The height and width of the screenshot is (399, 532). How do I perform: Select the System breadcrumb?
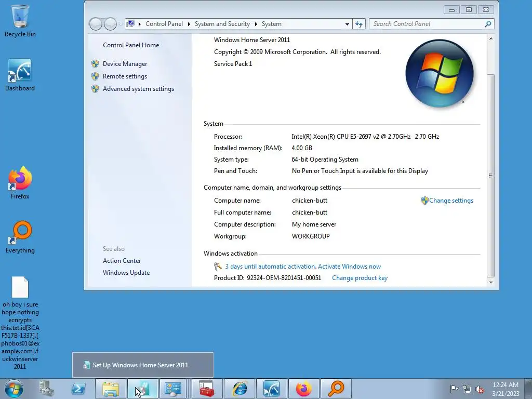(271, 24)
